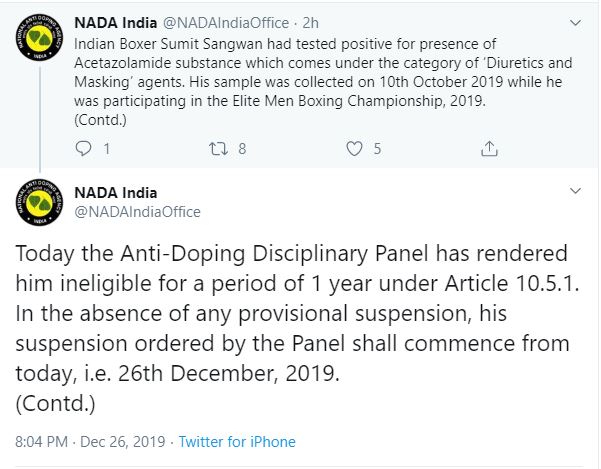View the retweet count 8

242,149
